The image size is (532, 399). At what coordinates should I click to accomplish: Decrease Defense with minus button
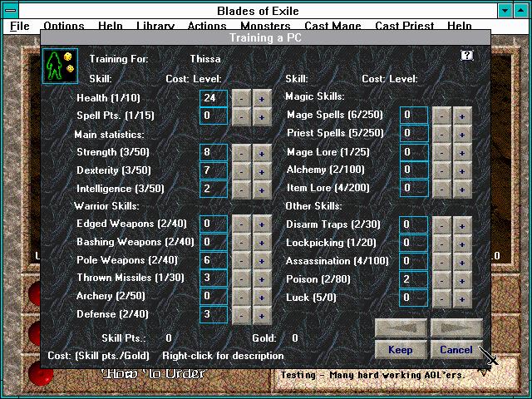[241, 316]
